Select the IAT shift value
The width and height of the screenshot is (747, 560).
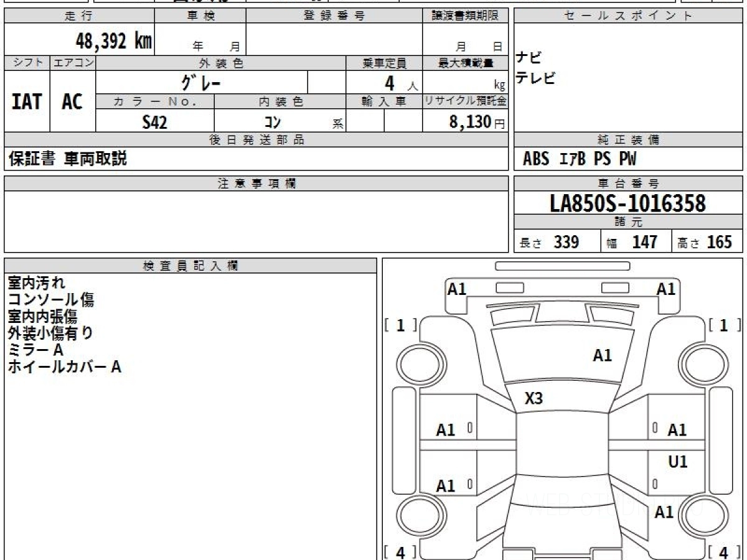point(27,101)
